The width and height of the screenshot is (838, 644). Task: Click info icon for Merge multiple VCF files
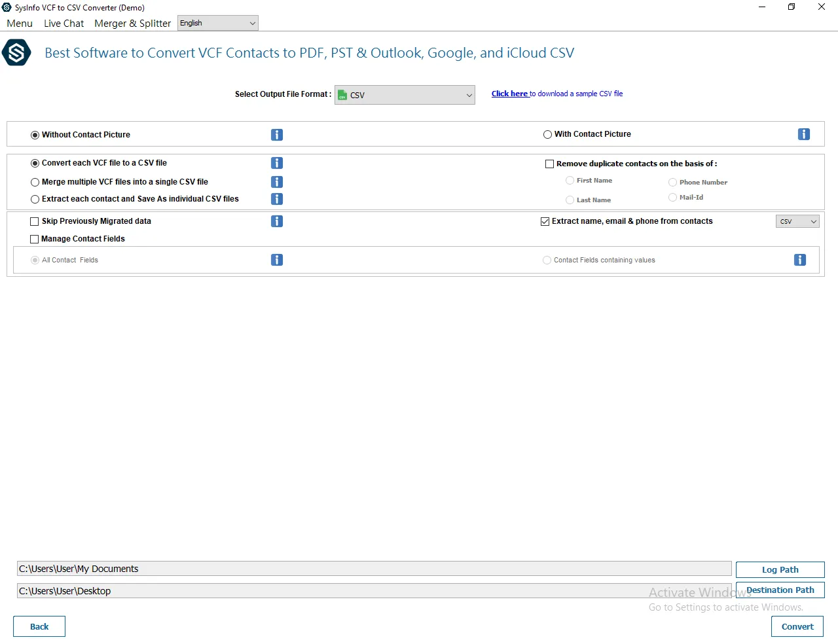(277, 182)
